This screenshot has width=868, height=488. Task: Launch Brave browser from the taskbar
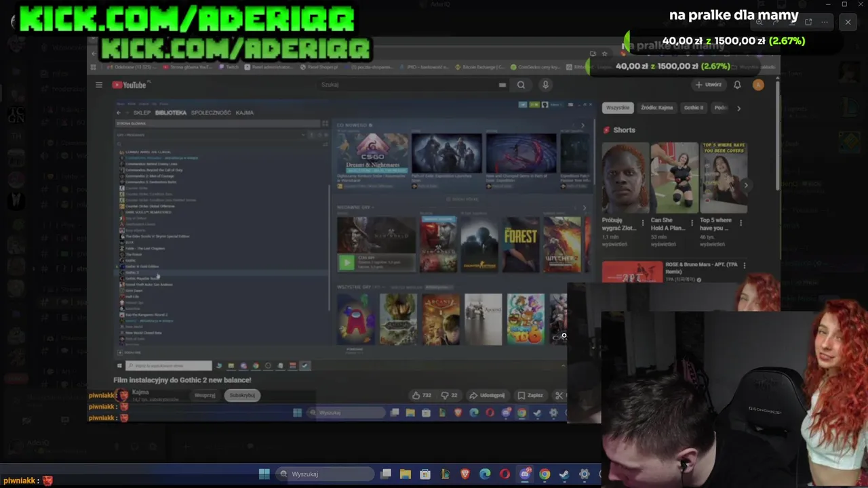point(465,474)
